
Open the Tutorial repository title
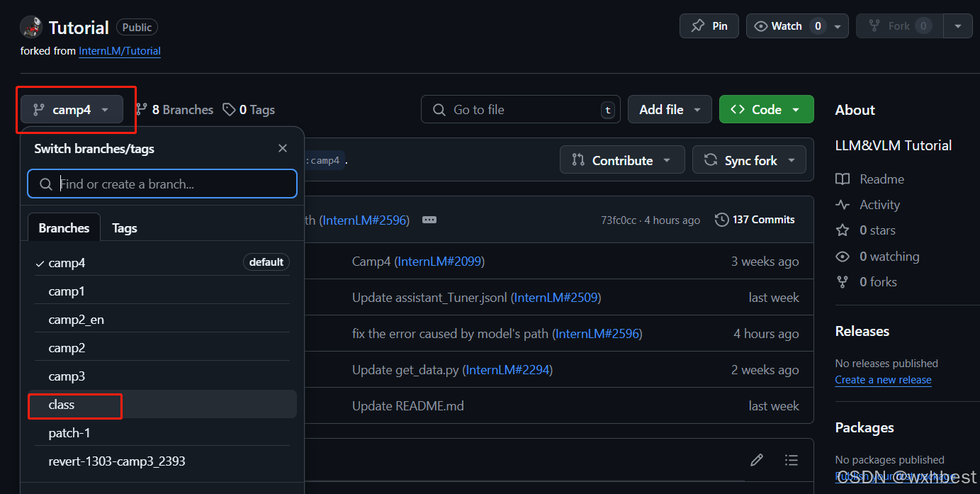pyautogui.click(x=79, y=28)
